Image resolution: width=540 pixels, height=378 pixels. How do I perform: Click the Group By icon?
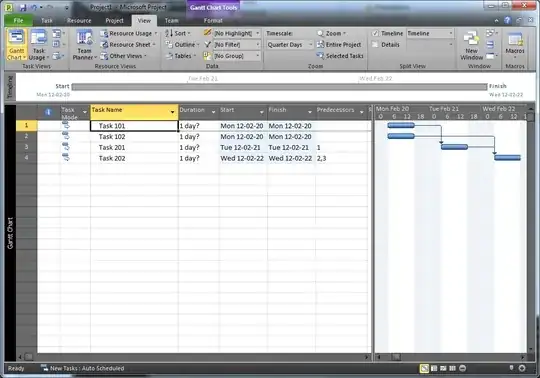207,56
